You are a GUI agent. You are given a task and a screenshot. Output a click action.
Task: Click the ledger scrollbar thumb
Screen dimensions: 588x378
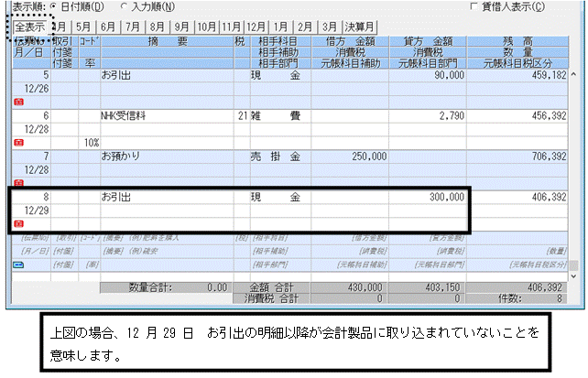(573, 265)
